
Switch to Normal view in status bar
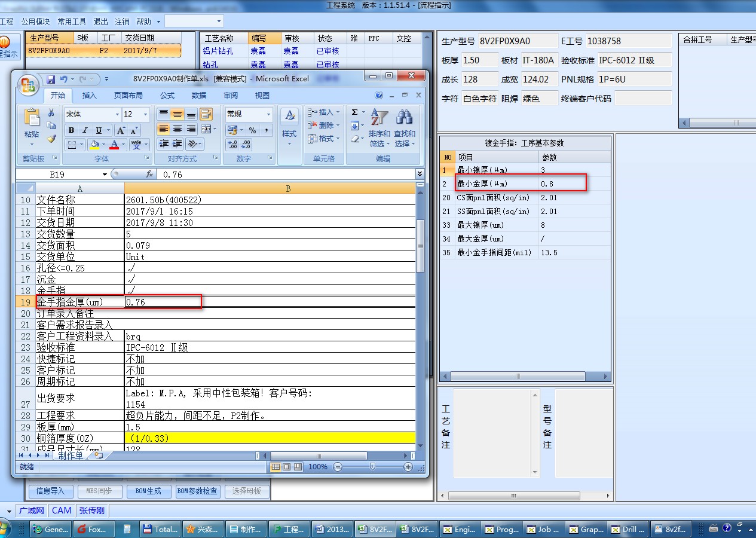pos(276,467)
